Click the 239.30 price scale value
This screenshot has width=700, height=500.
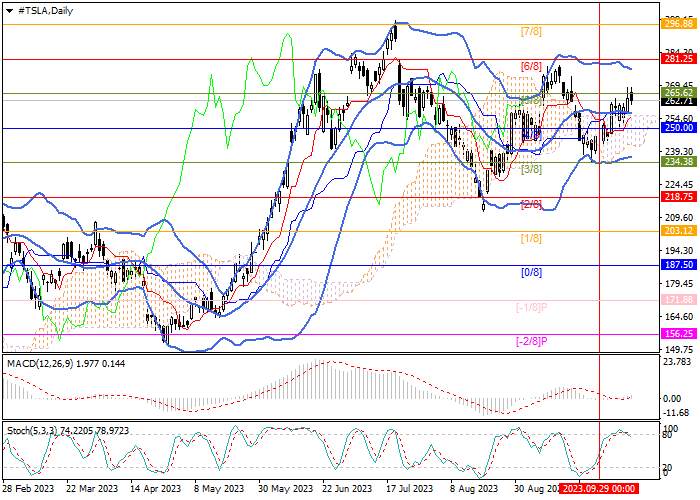678,151
